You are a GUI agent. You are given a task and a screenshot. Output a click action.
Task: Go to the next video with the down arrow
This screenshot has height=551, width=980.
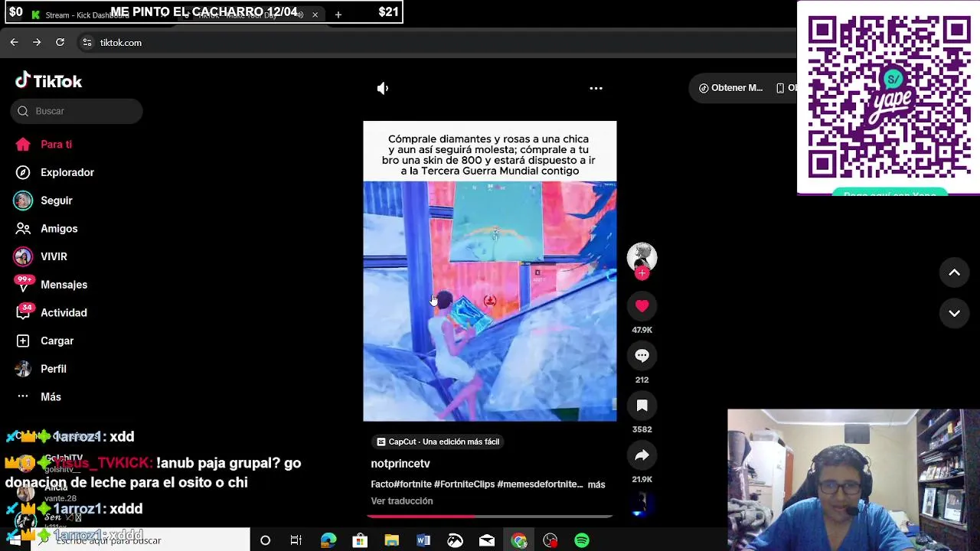pyautogui.click(x=954, y=313)
